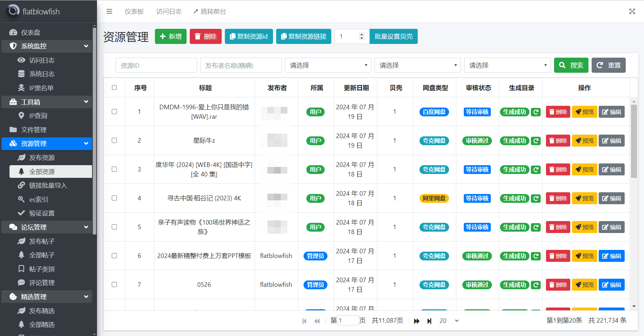Regenerate directory for row 5
The width and height of the screenshot is (644, 336).
536,227
